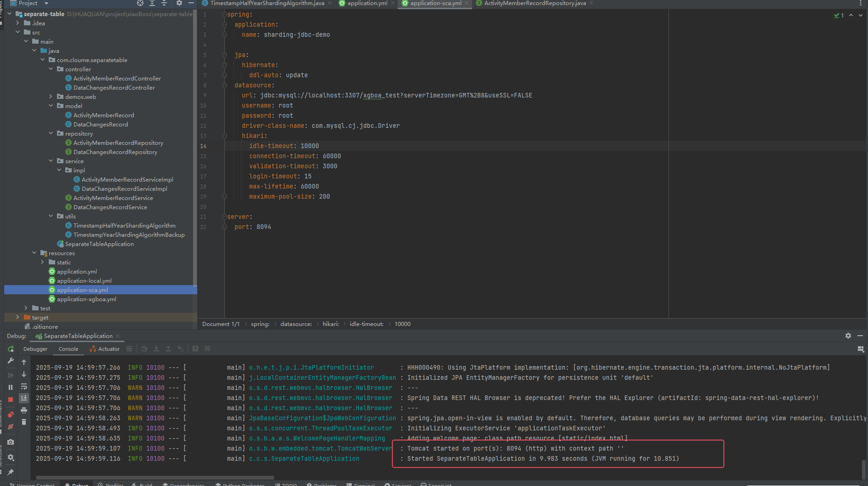868x486 pixels.
Task: Click idle-timeout: breadcrumb
Action: pyautogui.click(x=366, y=324)
